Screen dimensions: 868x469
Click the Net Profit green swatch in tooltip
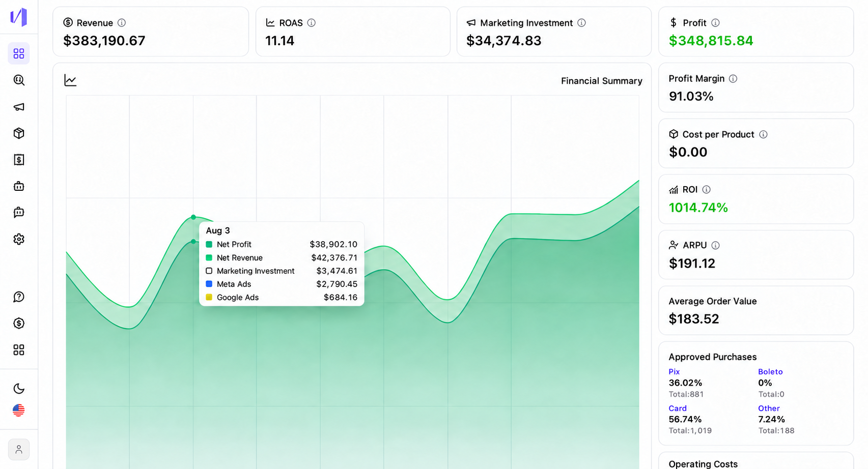click(209, 245)
